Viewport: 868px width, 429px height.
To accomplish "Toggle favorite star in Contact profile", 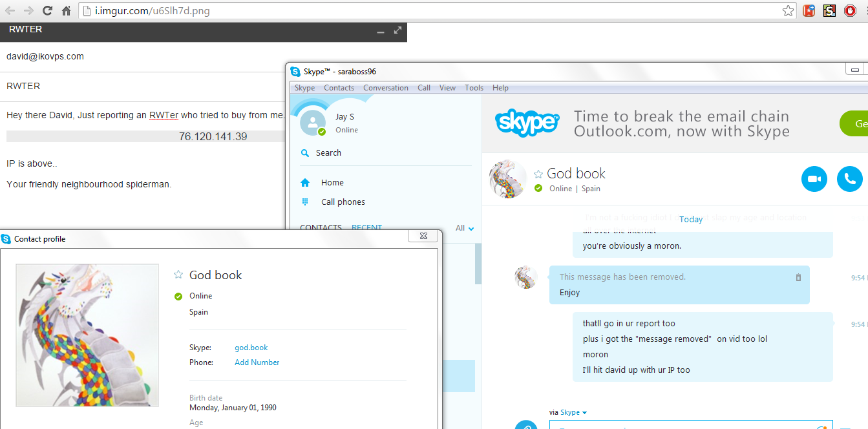I will point(178,275).
